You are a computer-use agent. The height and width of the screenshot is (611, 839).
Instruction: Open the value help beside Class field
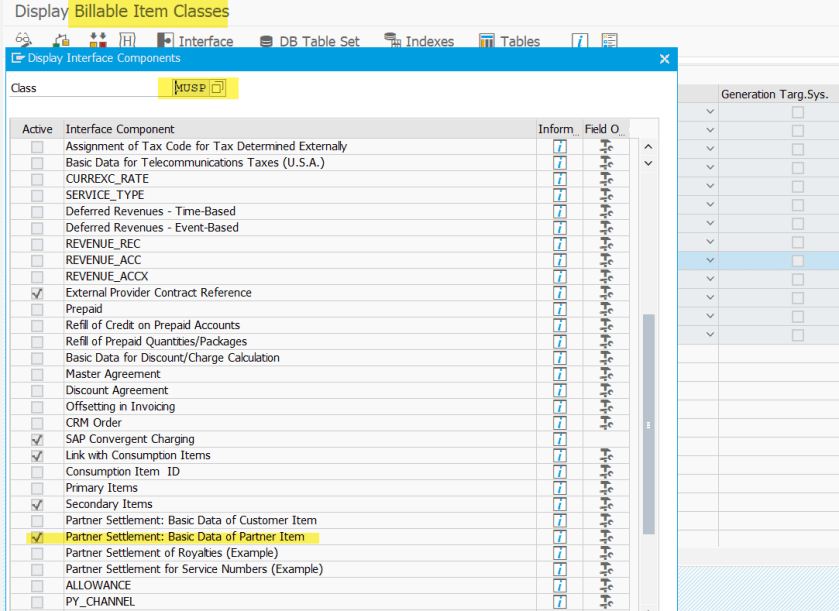click(217, 88)
